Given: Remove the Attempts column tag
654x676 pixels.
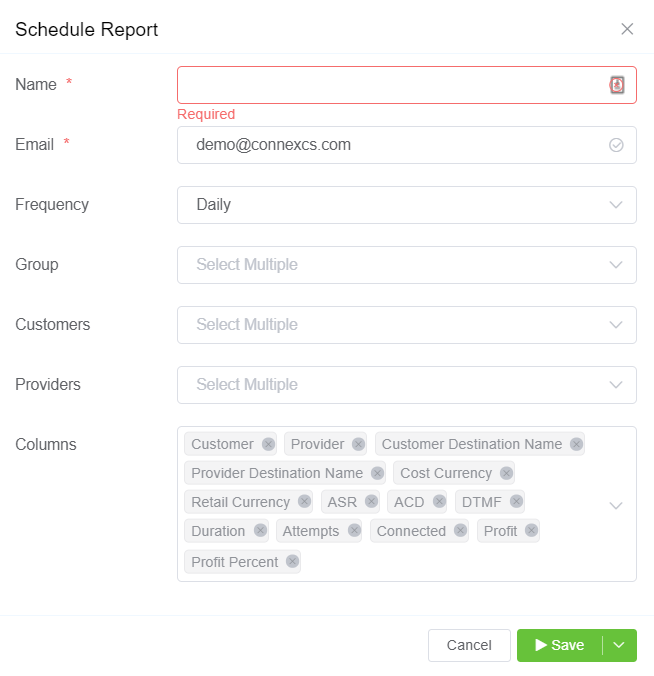Looking at the screenshot, I should (x=353, y=531).
